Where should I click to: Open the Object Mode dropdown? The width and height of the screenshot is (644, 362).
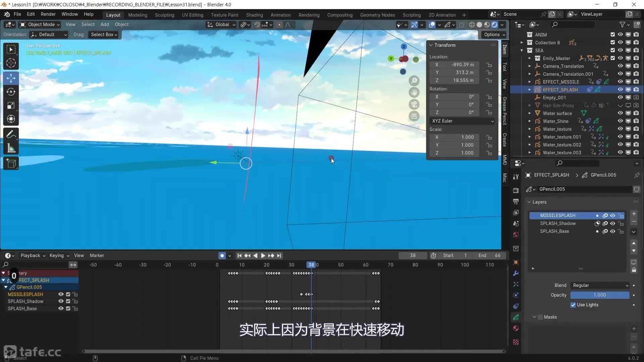(40, 24)
